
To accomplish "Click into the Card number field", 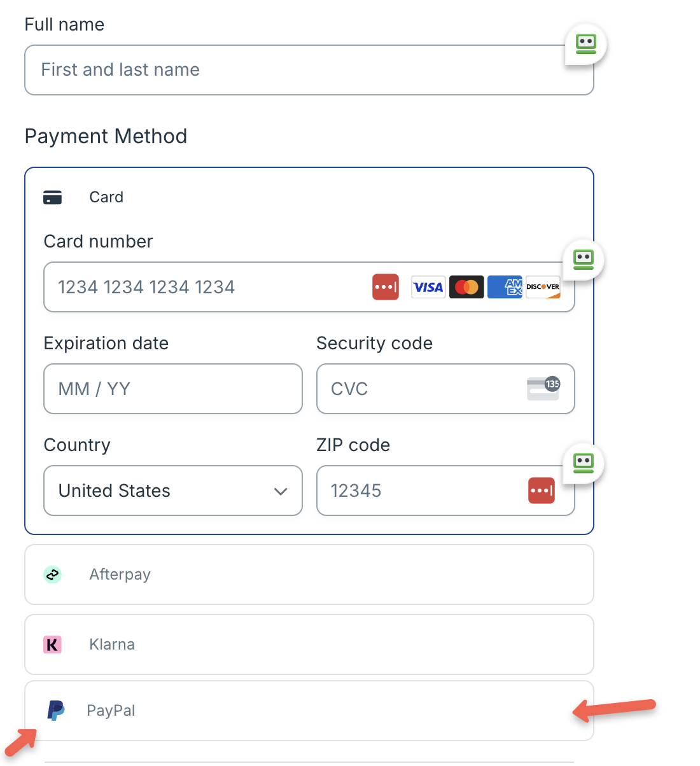I will (x=309, y=287).
